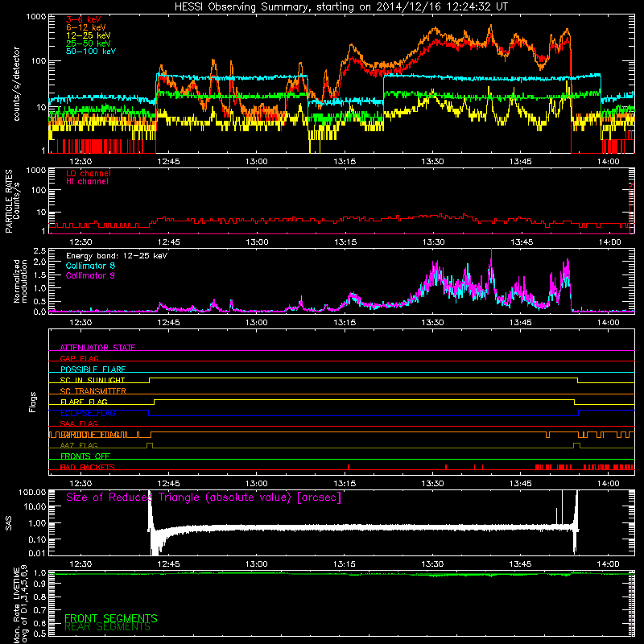Select the 3-6 keV legend label
644x644 pixels.
coord(84,19)
